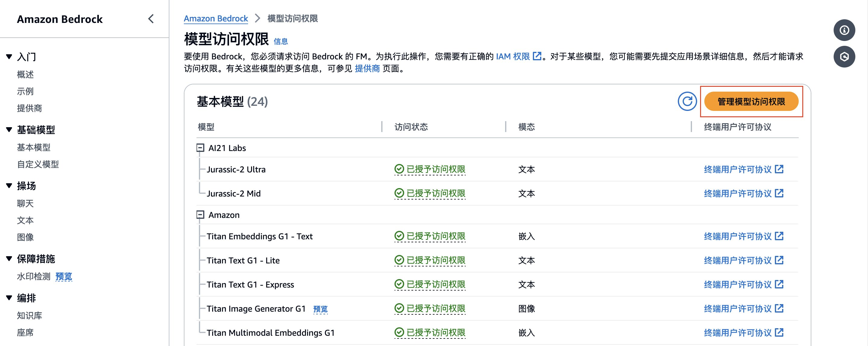868x346 pixels.
Task: Click 信息 link next to page title
Action: (x=280, y=41)
